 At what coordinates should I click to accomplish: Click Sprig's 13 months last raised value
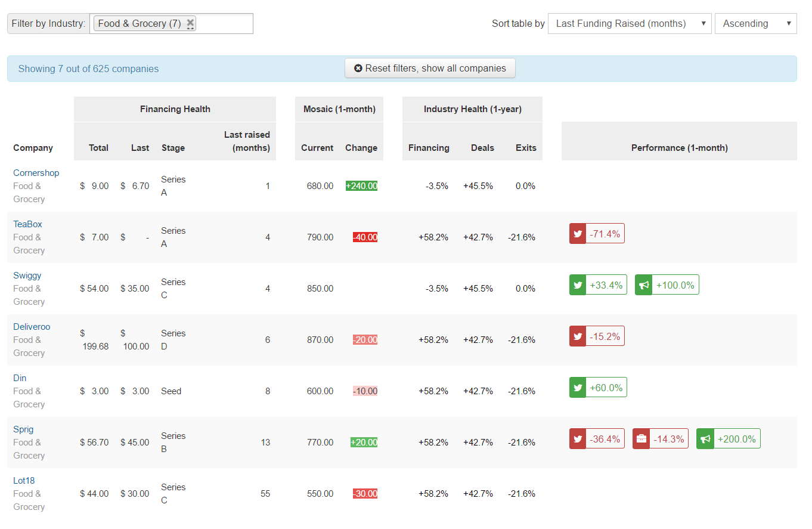pyautogui.click(x=265, y=443)
